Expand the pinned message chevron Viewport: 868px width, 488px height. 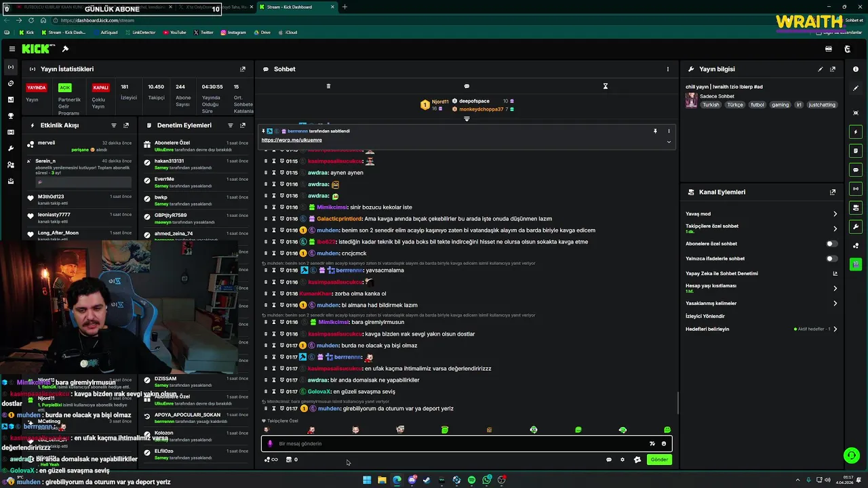[669, 142]
